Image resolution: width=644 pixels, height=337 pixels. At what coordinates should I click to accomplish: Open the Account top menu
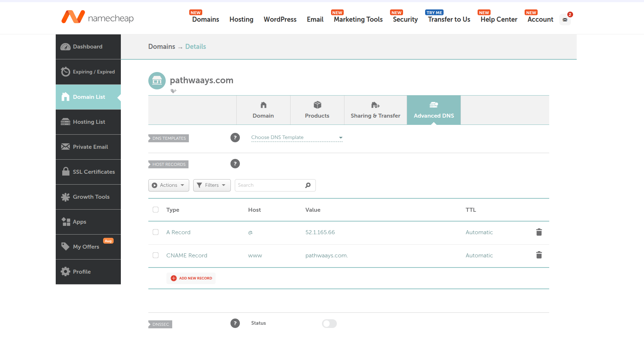tap(540, 20)
